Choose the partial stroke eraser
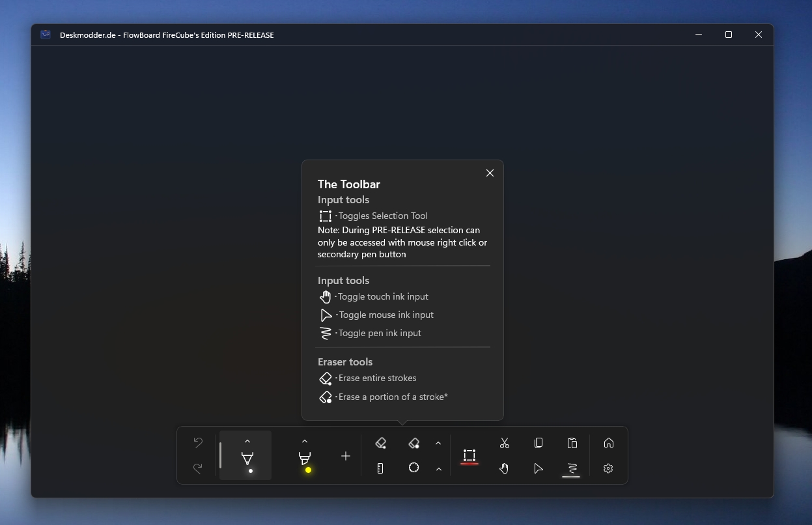 (414, 444)
